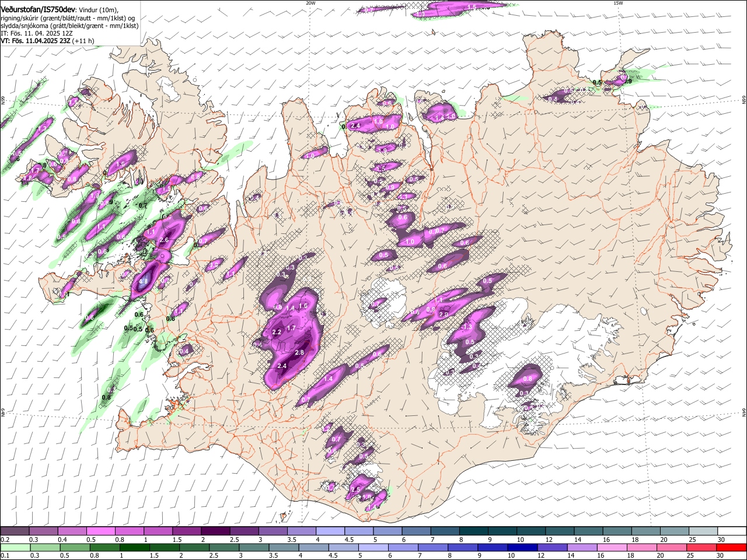Click the 4.8 precipitation value on the map
Image resolution: width=747 pixels, height=560 pixels.
tap(144, 281)
